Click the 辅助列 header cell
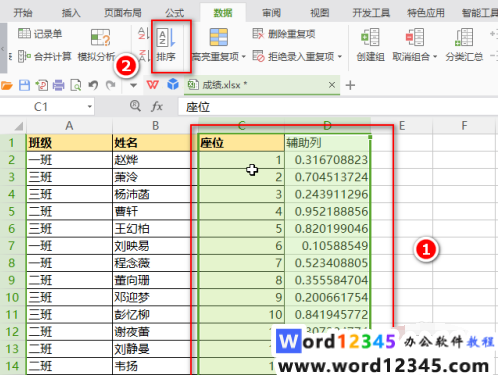This screenshot has height=382, width=499. 327,143
